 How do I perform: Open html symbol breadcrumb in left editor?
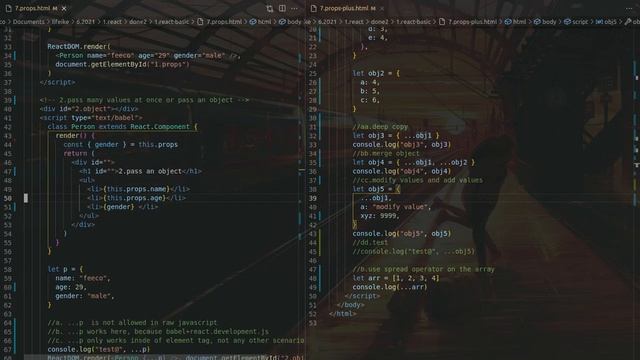pos(260,22)
